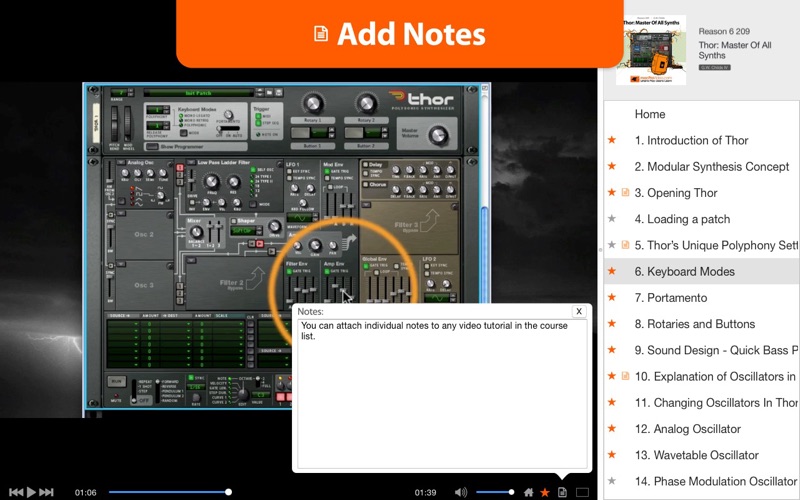Open note icon on Explanation of Oscillators row

(625, 376)
